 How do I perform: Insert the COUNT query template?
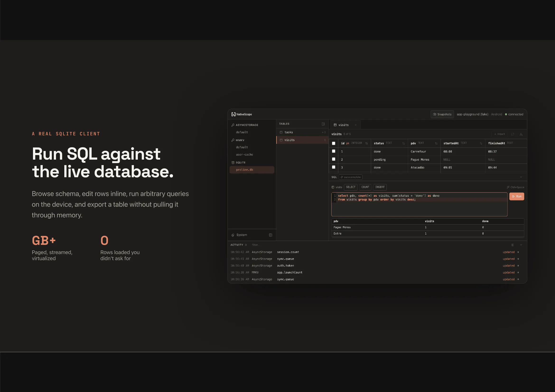(x=365, y=187)
